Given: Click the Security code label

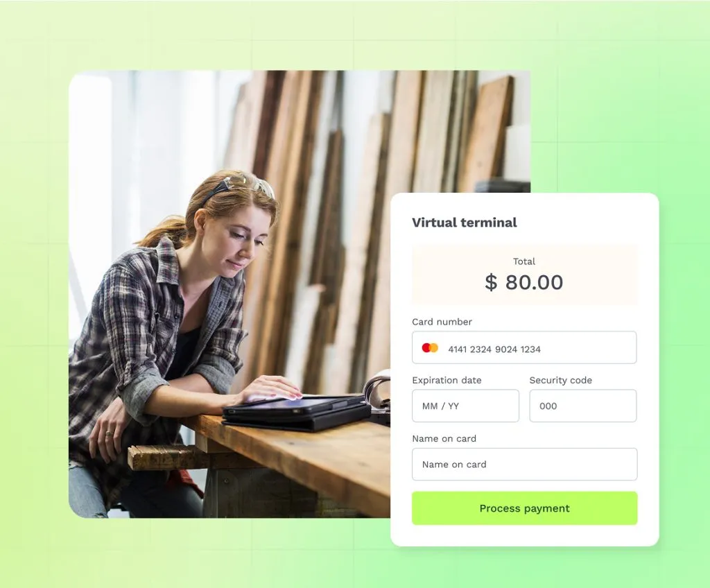Looking at the screenshot, I should 560,380.
